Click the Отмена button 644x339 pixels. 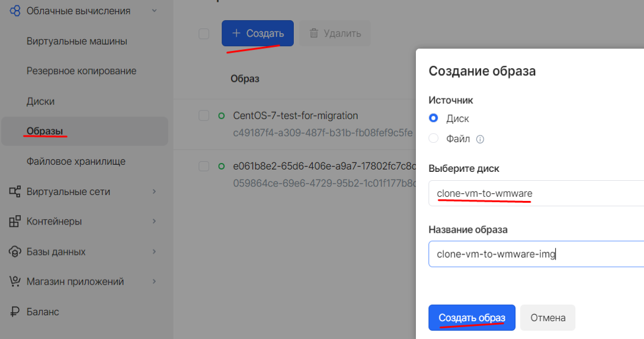click(x=547, y=318)
